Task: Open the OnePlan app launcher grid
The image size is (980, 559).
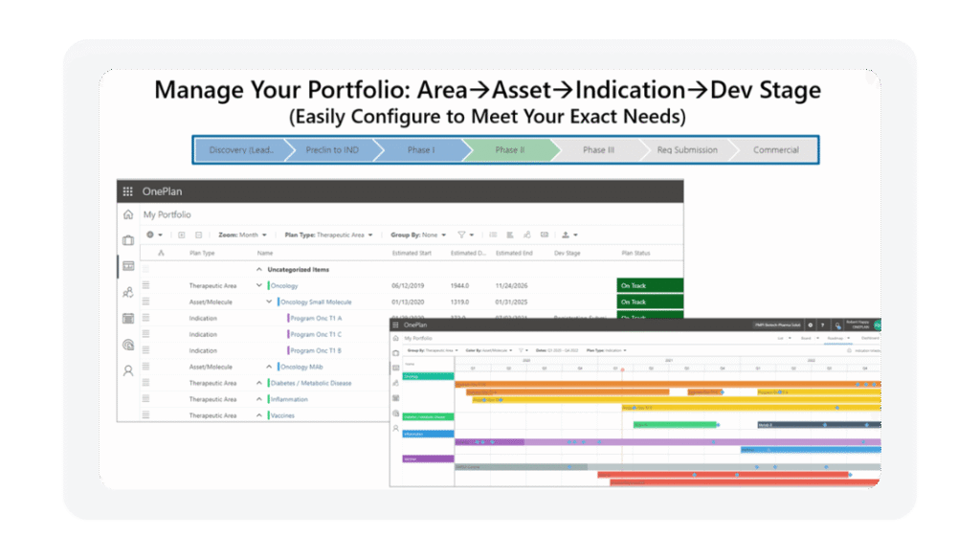Action: tap(127, 191)
